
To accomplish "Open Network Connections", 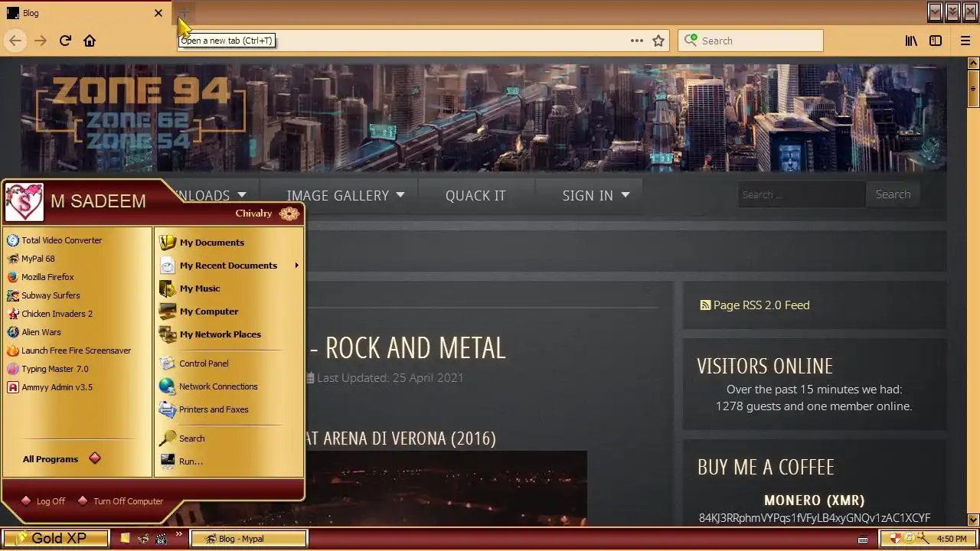I will point(208,386).
